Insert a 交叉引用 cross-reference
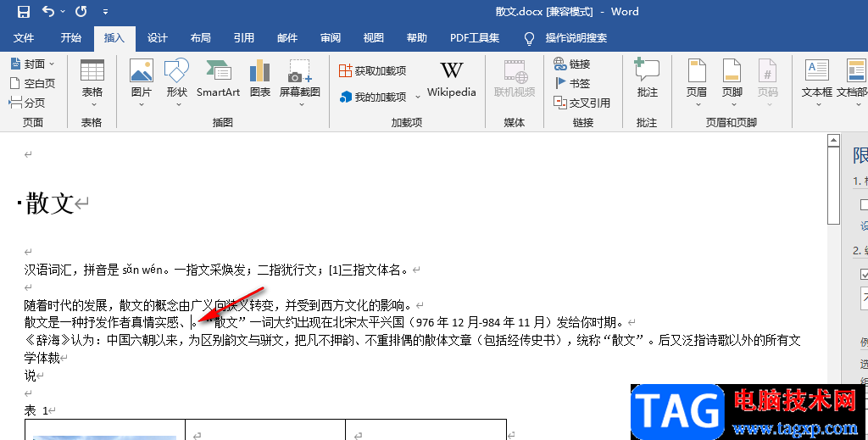The image size is (868, 440). [581, 103]
